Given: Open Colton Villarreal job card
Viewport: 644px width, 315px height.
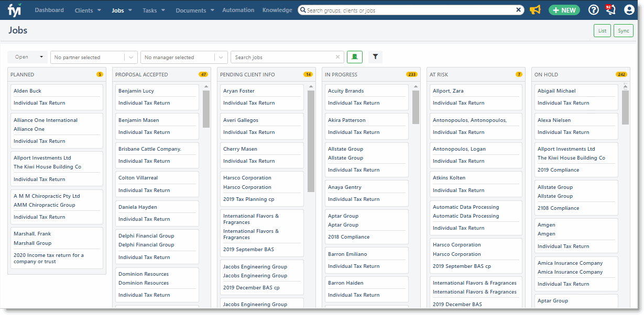Looking at the screenshot, I should (157, 184).
